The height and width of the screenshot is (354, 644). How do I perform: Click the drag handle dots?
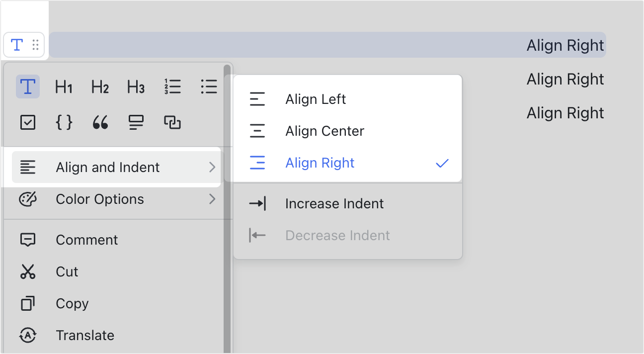pos(35,44)
